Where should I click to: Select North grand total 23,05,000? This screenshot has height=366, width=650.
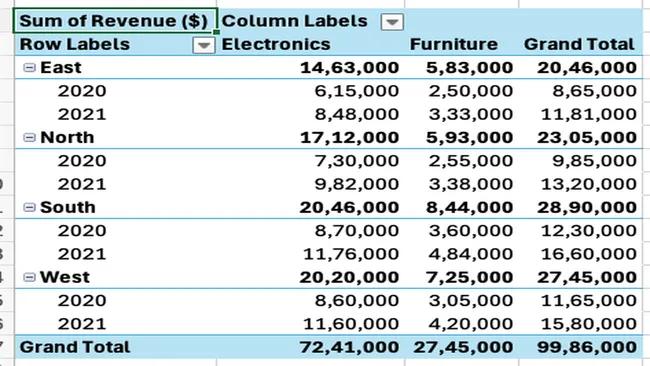click(x=587, y=137)
